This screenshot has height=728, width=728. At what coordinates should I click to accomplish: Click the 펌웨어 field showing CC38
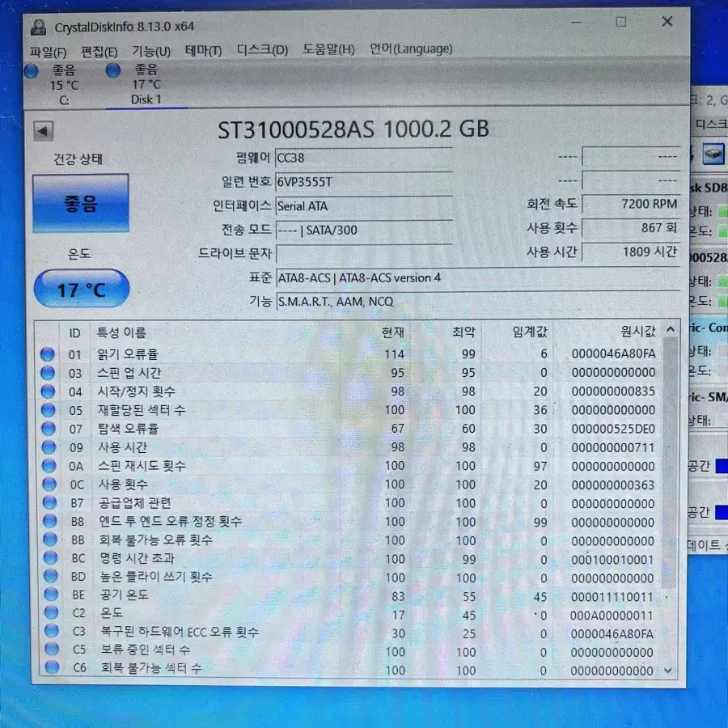[363, 158]
